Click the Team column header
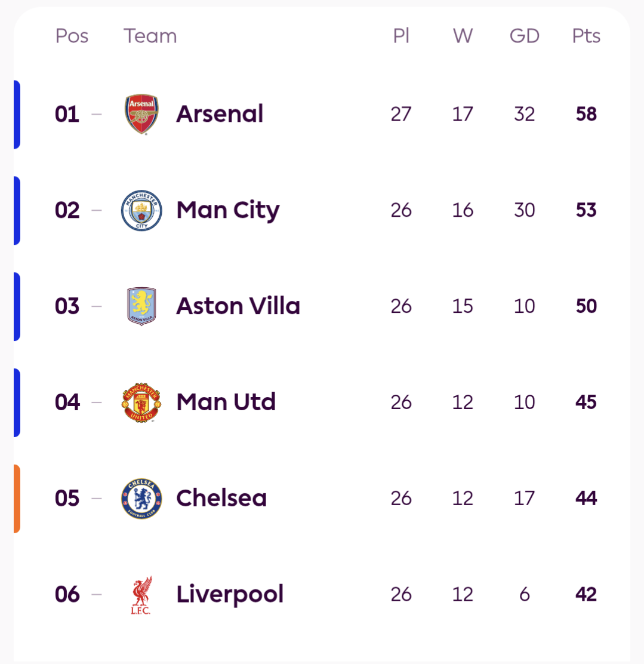This screenshot has height=664, width=644. pos(150,36)
